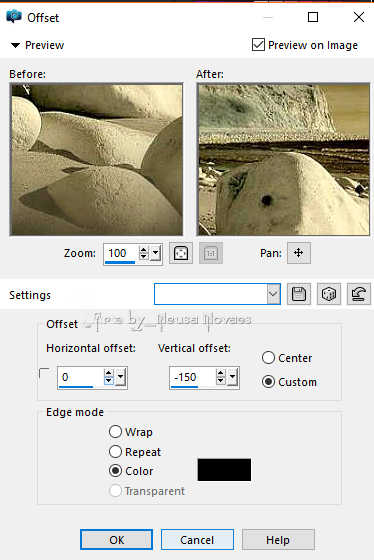Click the Cancel button
Image resolution: width=374 pixels, height=560 pixels.
[x=197, y=540]
